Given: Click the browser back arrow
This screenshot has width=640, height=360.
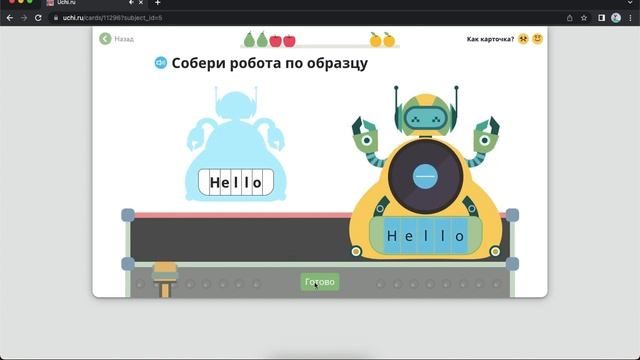Looking at the screenshot, I should [x=10, y=18].
